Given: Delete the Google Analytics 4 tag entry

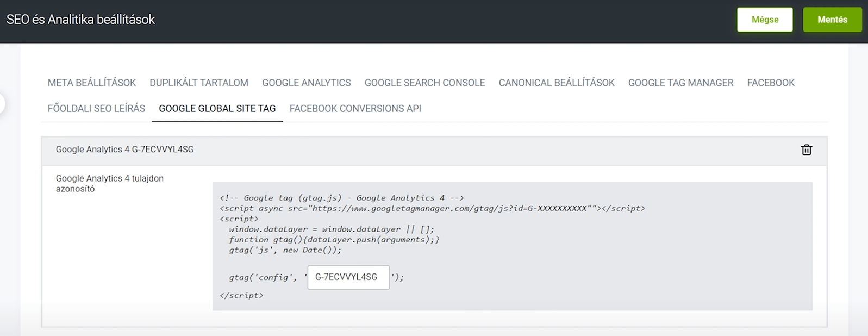Looking at the screenshot, I should (x=806, y=150).
